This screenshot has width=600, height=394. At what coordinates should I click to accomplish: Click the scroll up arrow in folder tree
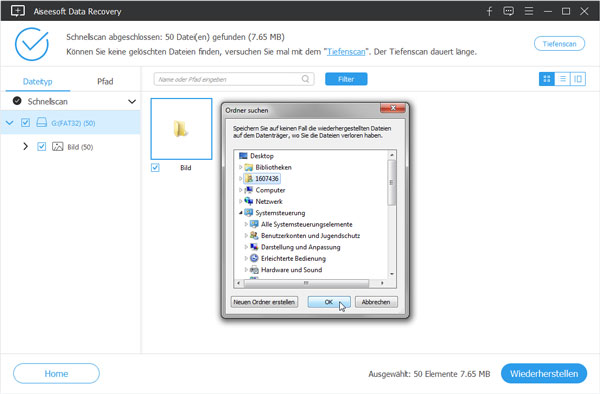click(x=391, y=155)
